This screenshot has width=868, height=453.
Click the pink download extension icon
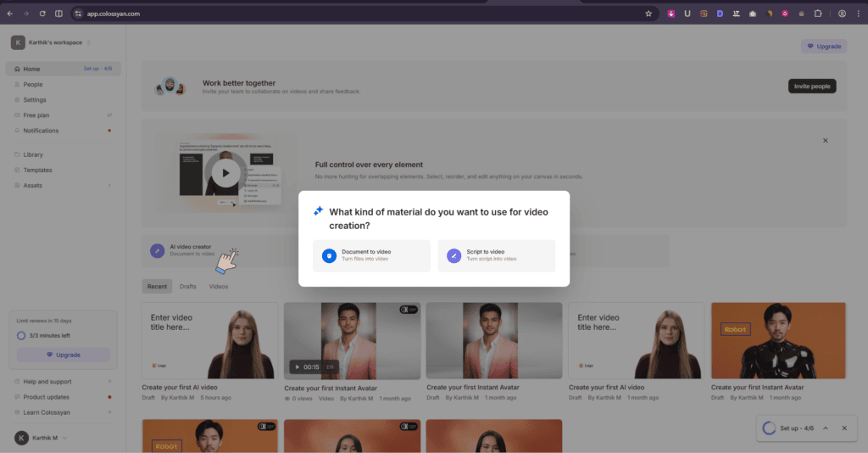tap(671, 14)
